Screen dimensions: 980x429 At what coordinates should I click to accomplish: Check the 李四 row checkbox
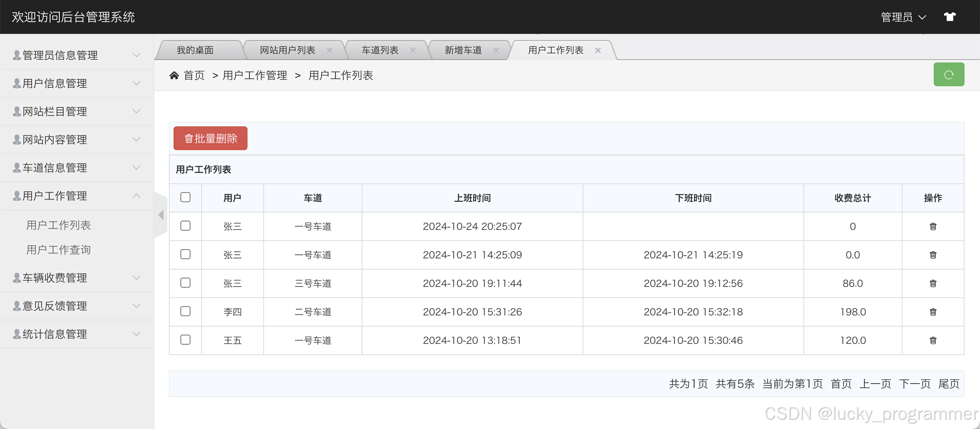tap(185, 311)
